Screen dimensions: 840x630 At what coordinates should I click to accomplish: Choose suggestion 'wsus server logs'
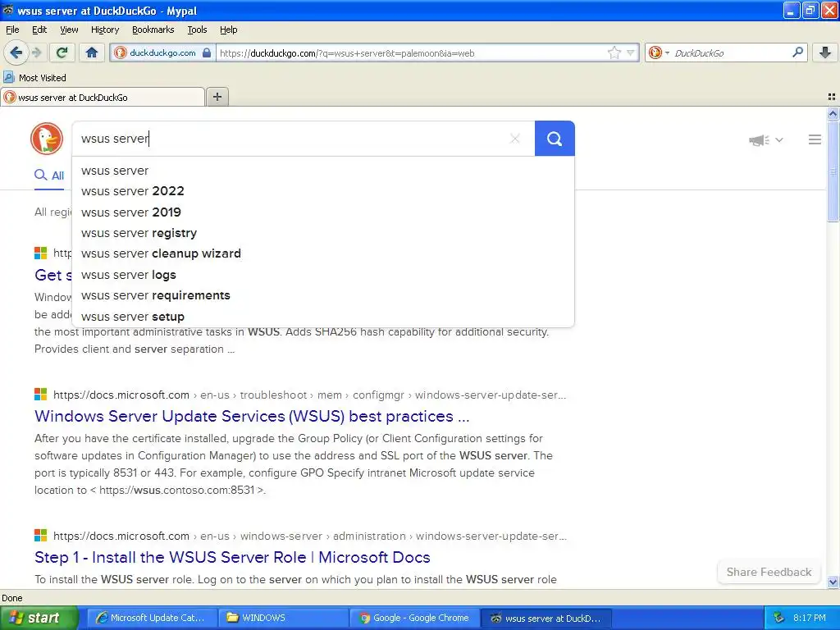tap(323, 275)
